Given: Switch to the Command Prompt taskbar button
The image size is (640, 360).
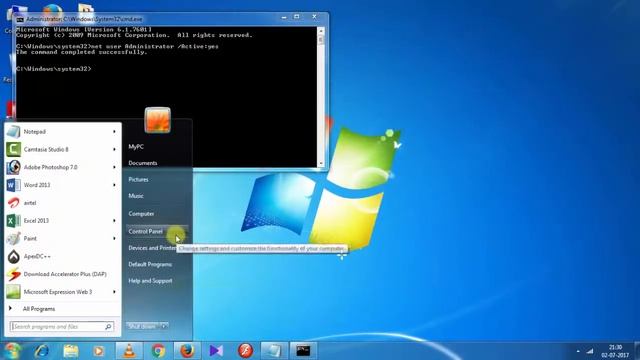Looking at the screenshot, I should pyautogui.click(x=303, y=351).
